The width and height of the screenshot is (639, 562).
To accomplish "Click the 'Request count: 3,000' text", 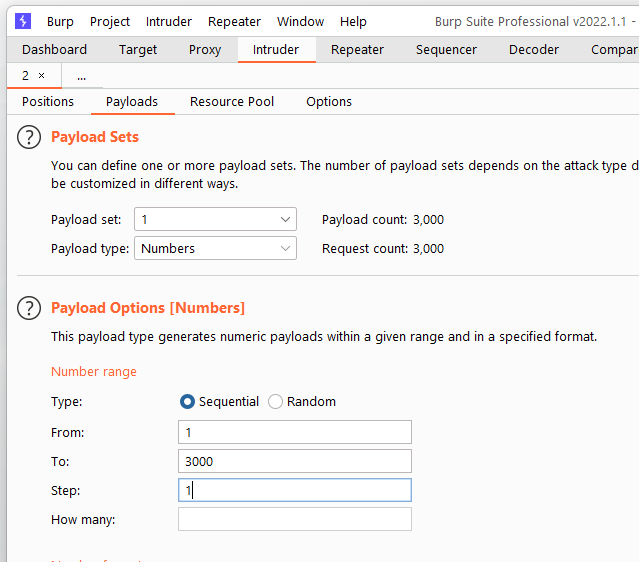I will coord(383,249).
